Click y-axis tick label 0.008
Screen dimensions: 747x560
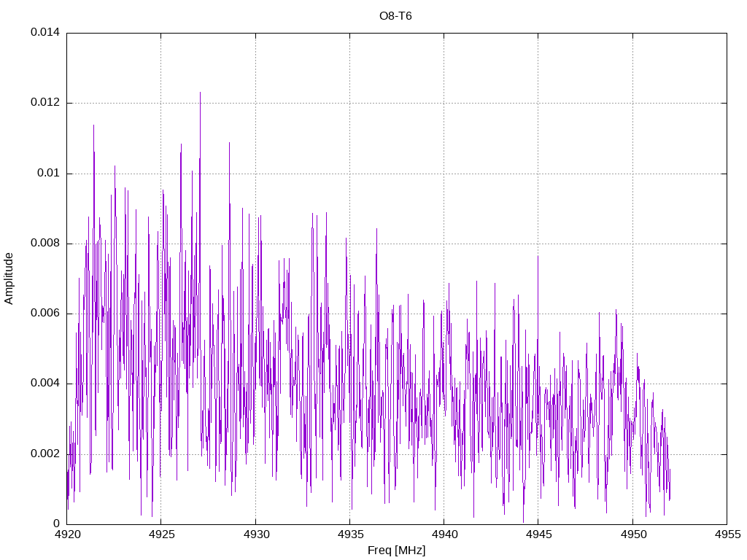click(x=45, y=243)
